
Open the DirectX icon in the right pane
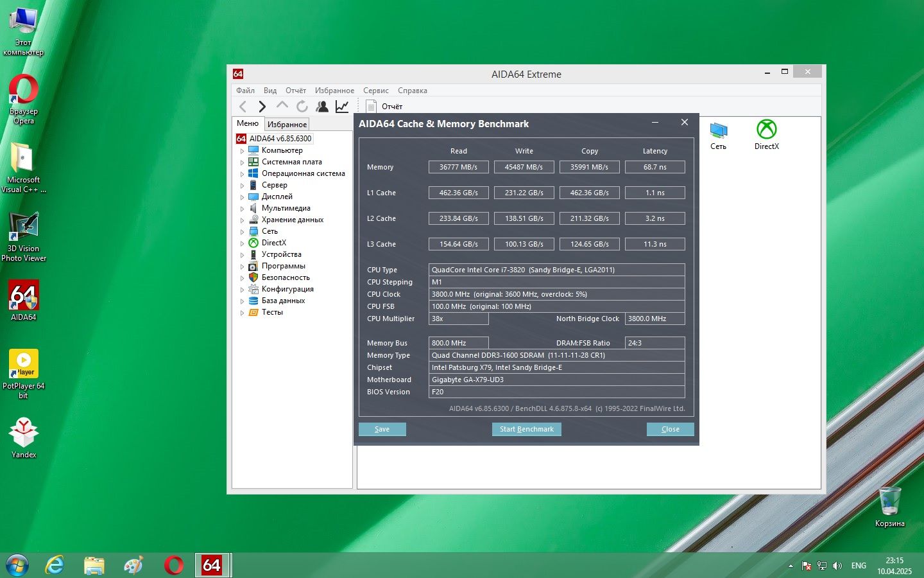coord(766,135)
